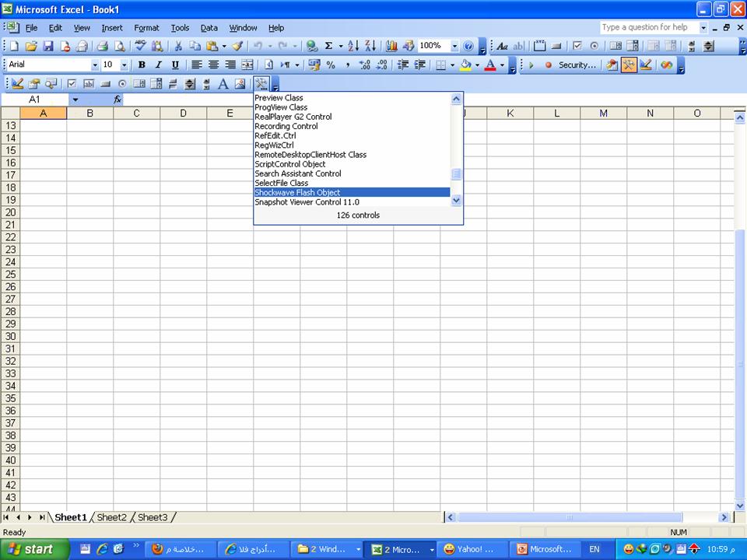This screenshot has height=560, width=747.
Task: Toggle Align Right
Action: click(x=230, y=65)
